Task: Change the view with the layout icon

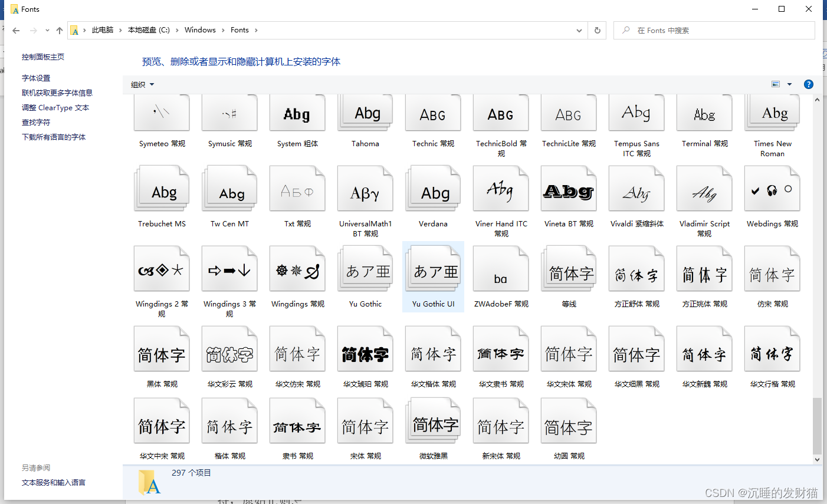Action: pyautogui.click(x=776, y=84)
